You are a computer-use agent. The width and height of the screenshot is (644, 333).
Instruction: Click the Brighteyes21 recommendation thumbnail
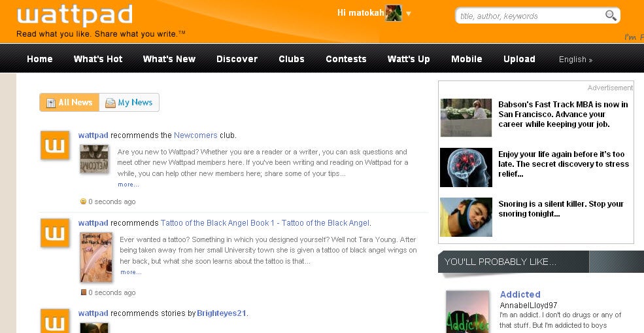pyautogui.click(x=94, y=328)
